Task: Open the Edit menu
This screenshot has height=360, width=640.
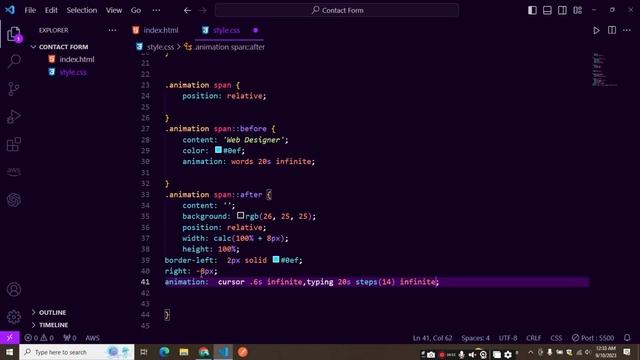Action: click(x=51, y=10)
